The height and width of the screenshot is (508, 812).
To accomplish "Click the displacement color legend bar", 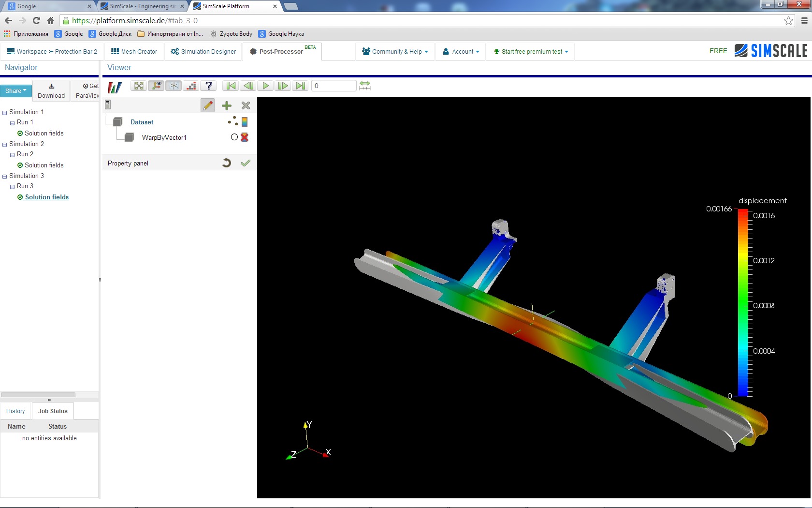I will click(x=743, y=303).
